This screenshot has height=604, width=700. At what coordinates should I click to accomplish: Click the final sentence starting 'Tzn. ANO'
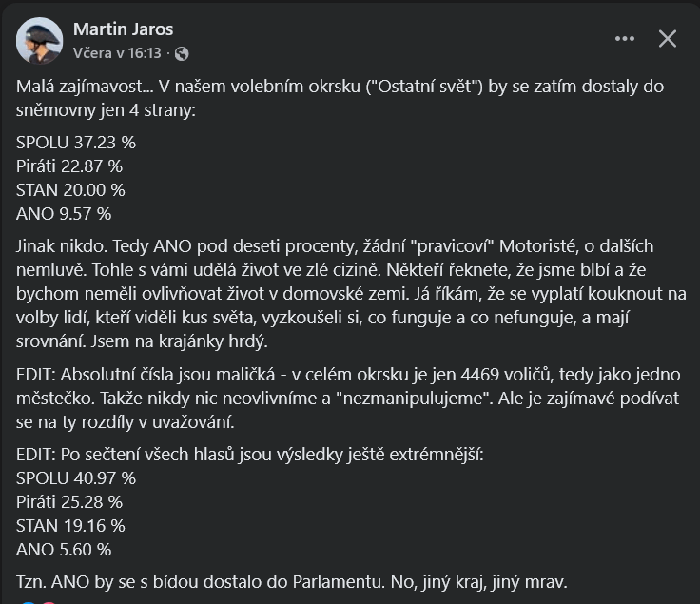tap(304, 582)
